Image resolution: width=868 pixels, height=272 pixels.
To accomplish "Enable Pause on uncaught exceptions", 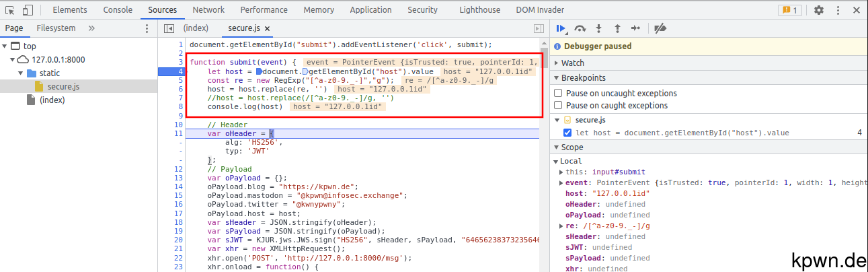I will tap(558, 93).
